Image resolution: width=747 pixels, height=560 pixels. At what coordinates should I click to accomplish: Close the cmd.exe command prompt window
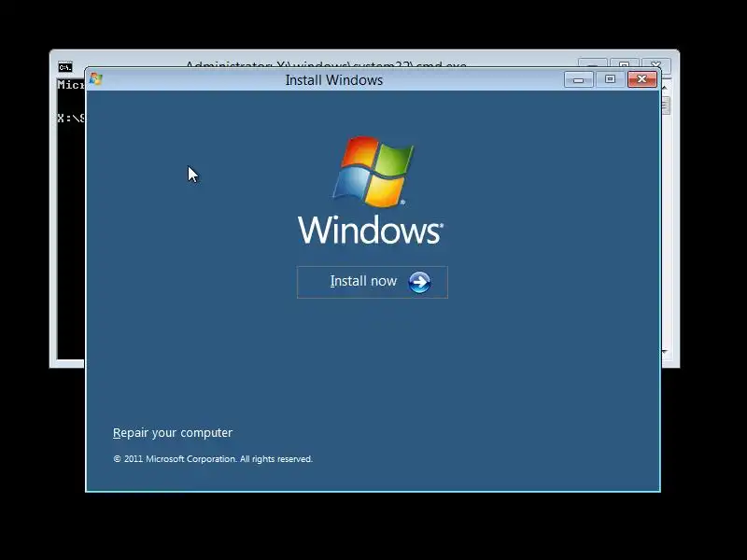click(x=656, y=63)
